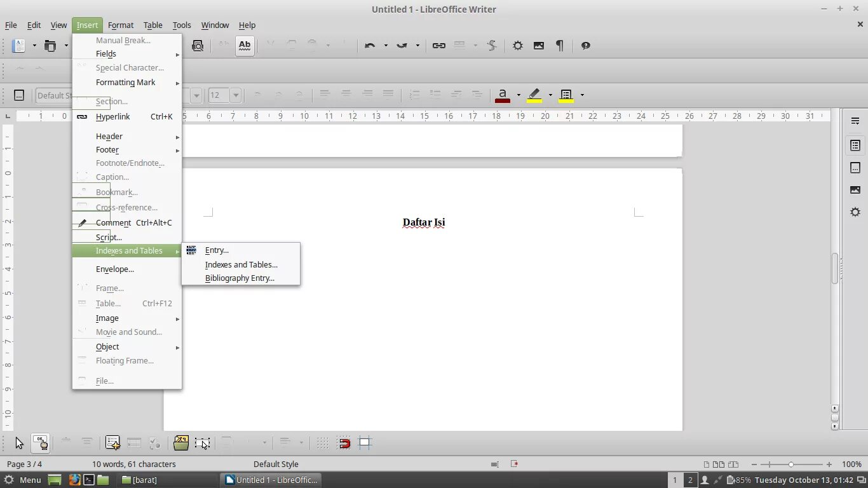
Task: Open the Redo history dropdown arrow
Action: point(417,46)
